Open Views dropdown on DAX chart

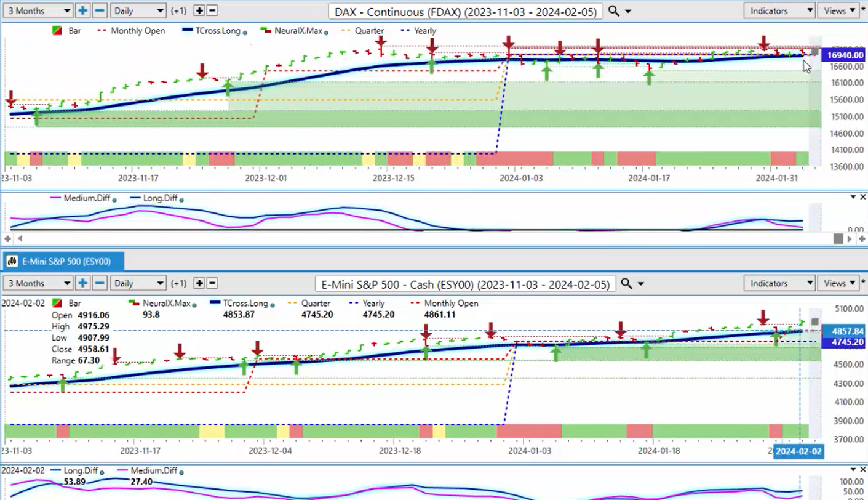[839, 10]
